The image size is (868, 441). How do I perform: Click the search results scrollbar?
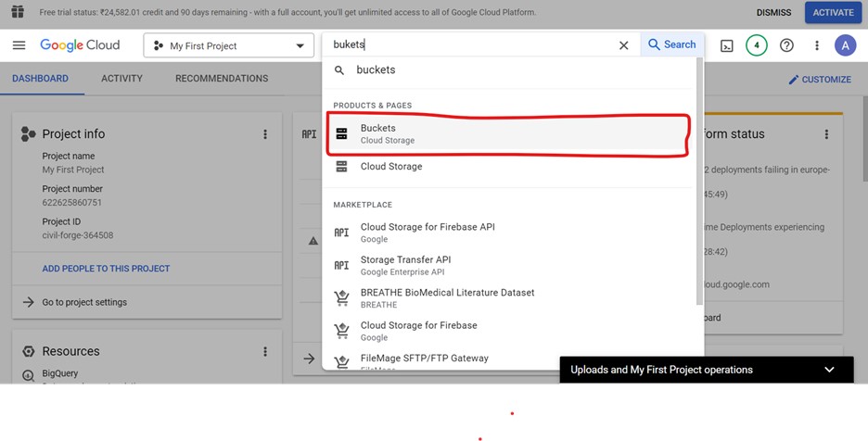[x=699, y=185]
